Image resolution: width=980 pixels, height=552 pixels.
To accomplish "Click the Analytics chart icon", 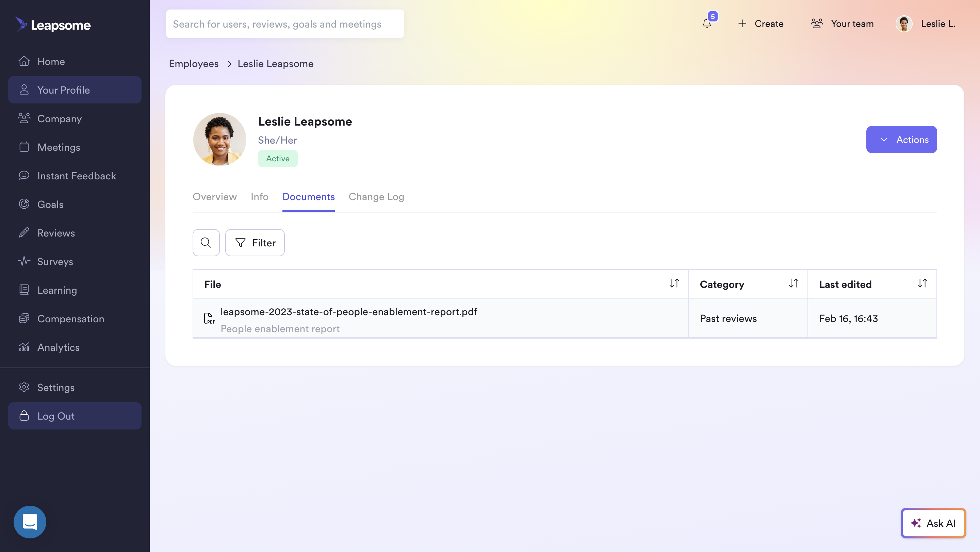I will click(x=24, y=347).
